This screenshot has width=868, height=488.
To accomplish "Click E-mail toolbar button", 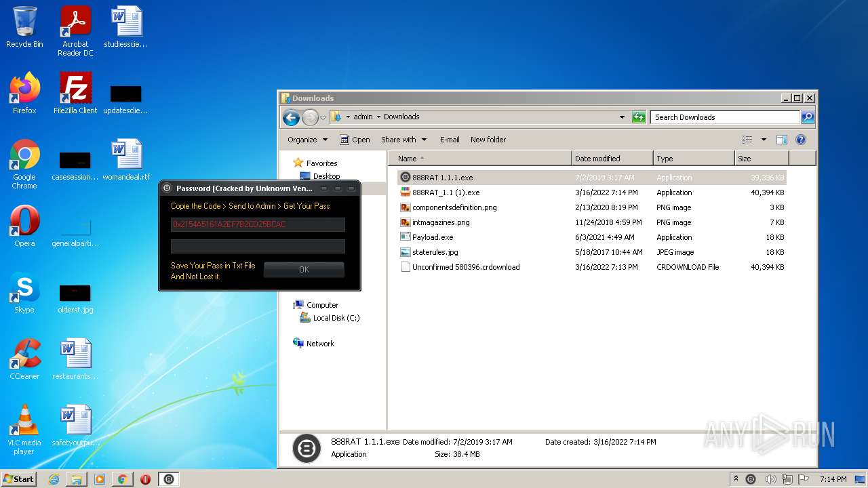I will [450, 140].
